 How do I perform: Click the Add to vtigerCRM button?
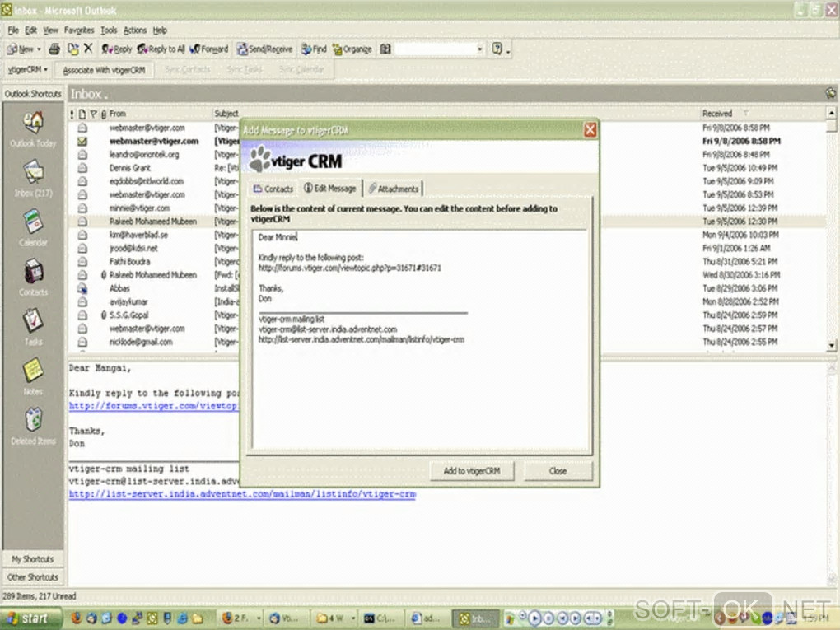pyautogui.click(x=471, y=471)
